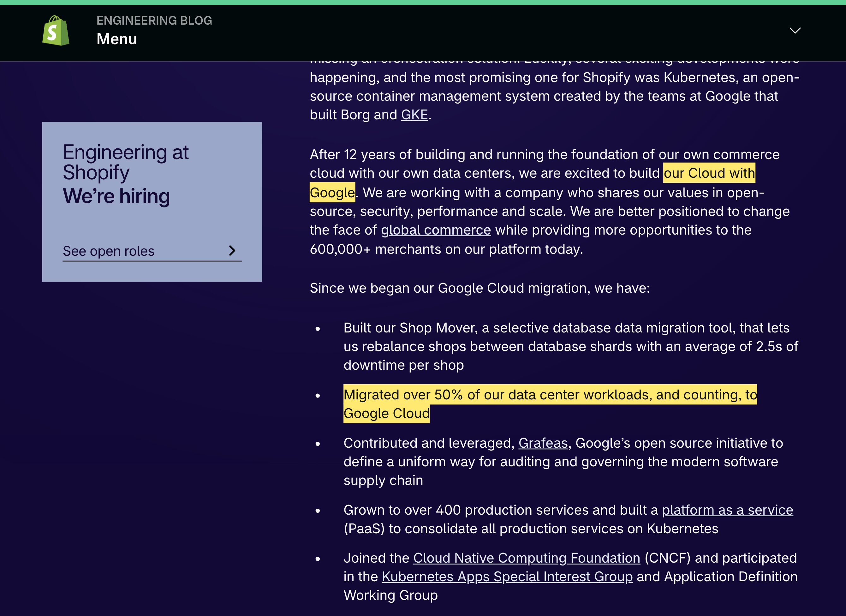
Task: Open Cloud Native Computing Foundation link
Action: [526, 558]
